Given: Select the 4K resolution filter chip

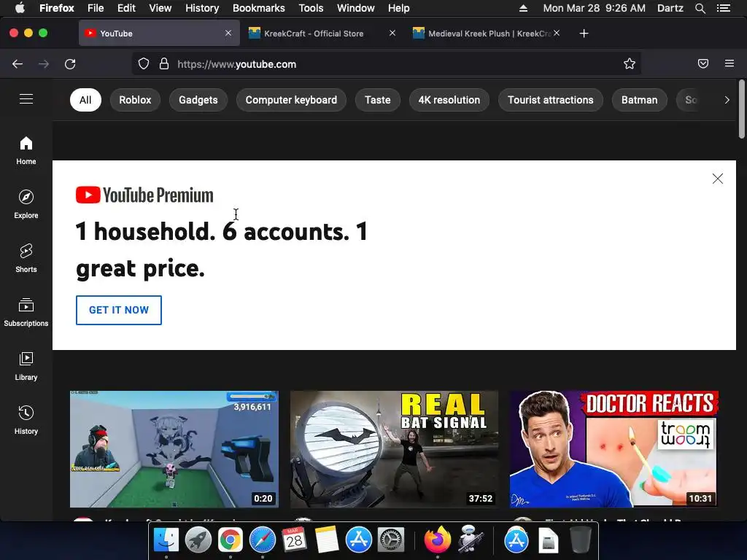Looking at the screenshot, I should coord(449,100).
